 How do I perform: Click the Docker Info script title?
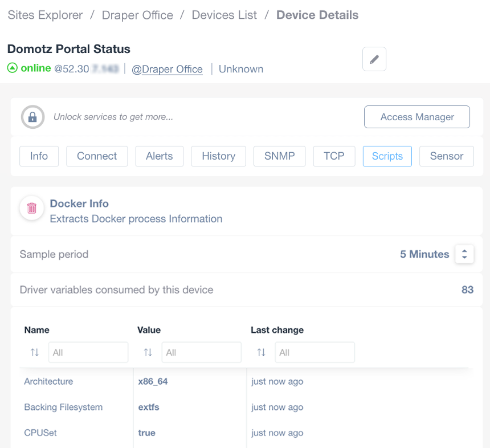[x=79, y=203]
